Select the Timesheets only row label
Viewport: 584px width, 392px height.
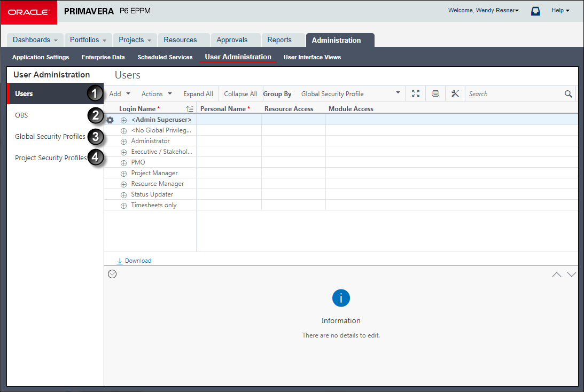coord(154,205)
